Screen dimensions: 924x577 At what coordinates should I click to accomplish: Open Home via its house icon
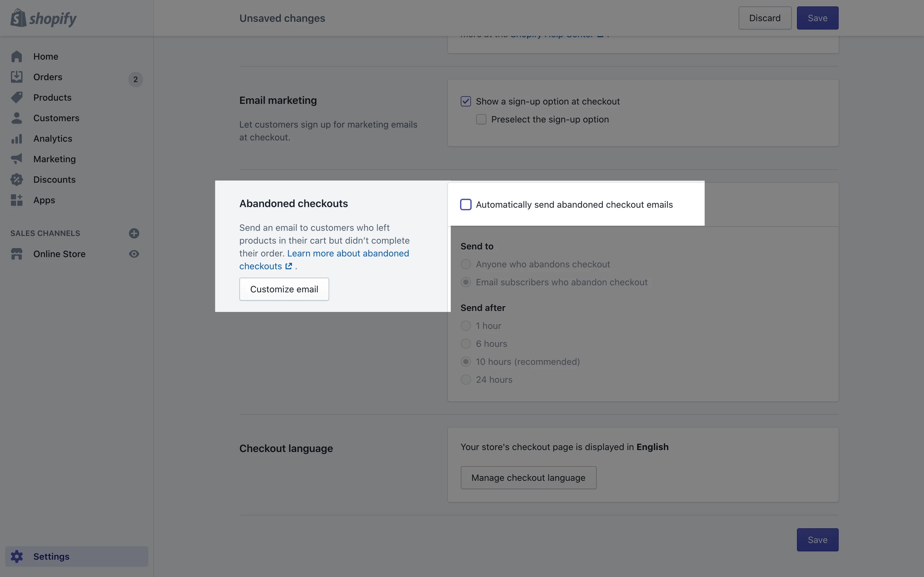pyautogui.click(x=17, y=56)
